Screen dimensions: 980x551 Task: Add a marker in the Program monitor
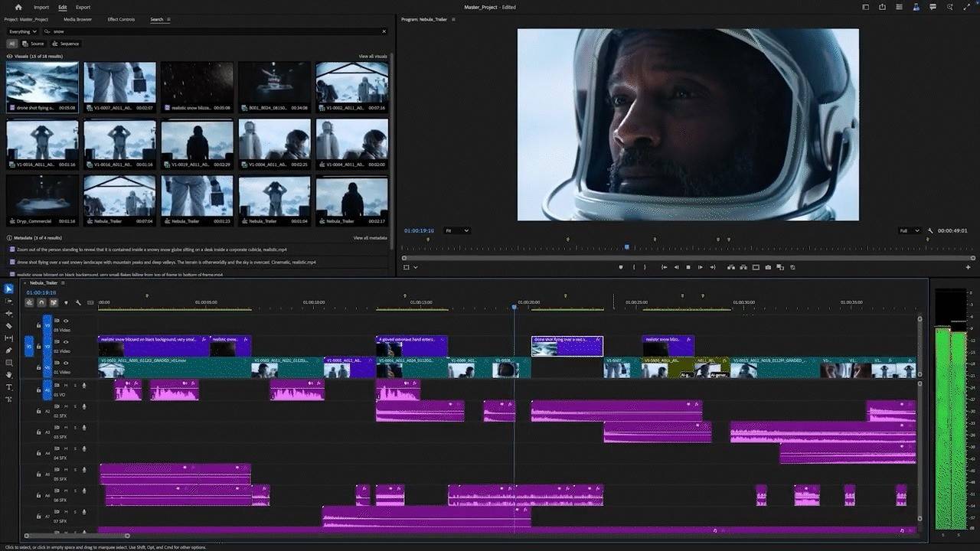pyautogui.click(x=621, y=267)
